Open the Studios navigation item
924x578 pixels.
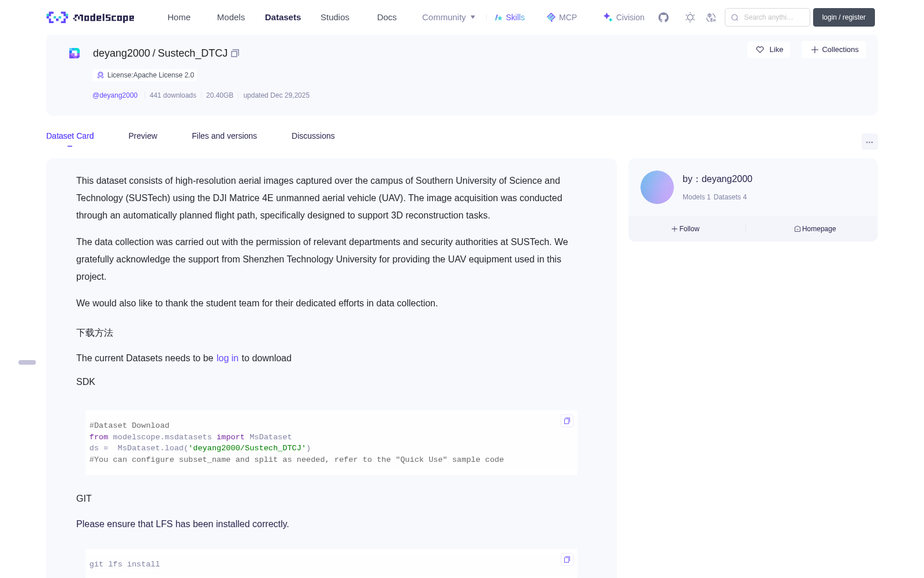pos(335,17)
